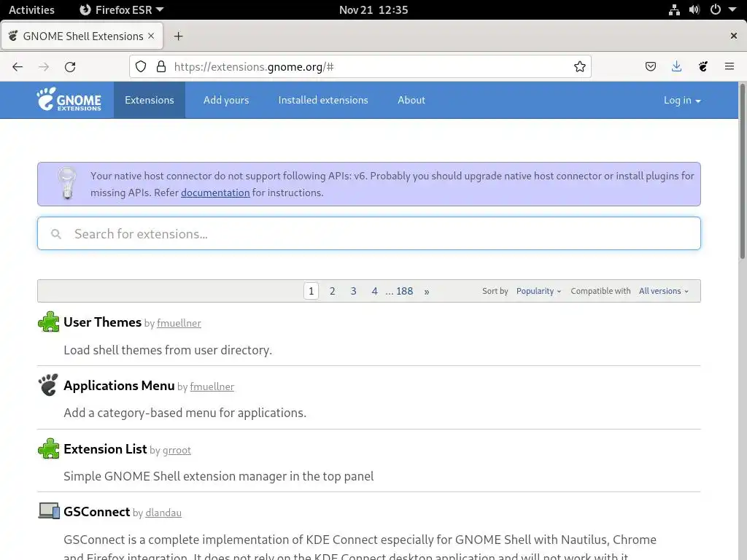
Task: Go to results page 3
Action: click(354, 291)
